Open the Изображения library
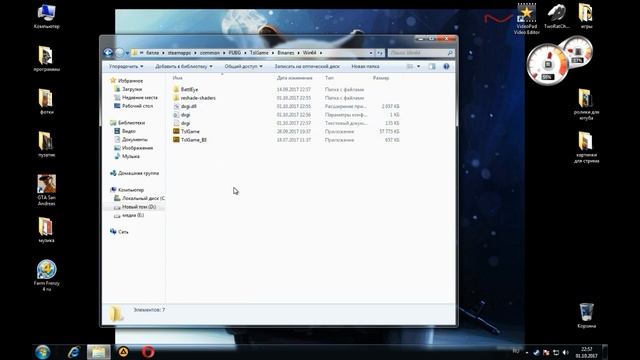 [134, 148]
